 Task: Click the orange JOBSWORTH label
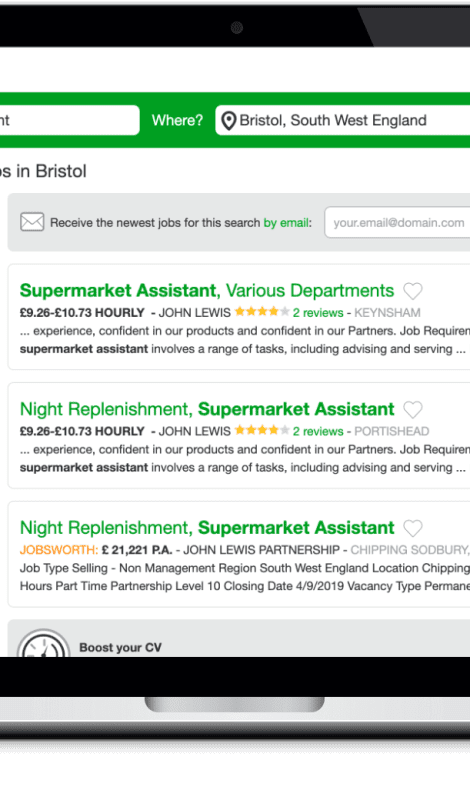pyautogui.click(x=59, y=550)
